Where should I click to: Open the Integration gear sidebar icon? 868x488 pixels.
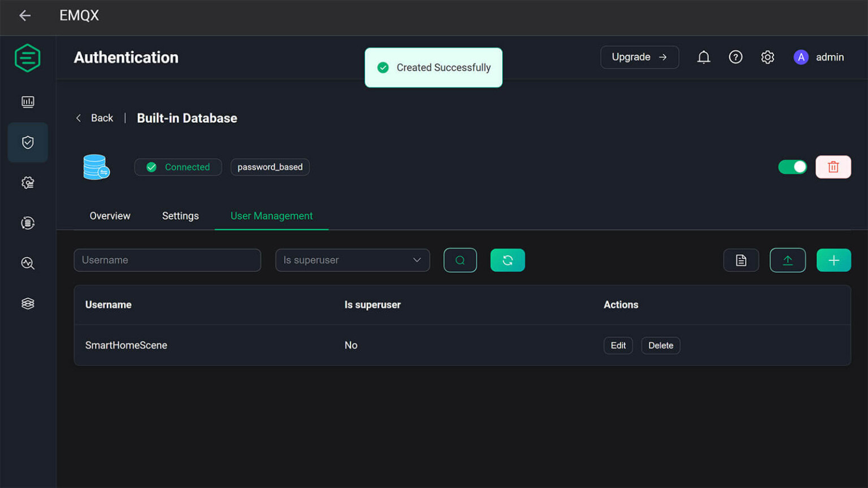tap(27, 182)
